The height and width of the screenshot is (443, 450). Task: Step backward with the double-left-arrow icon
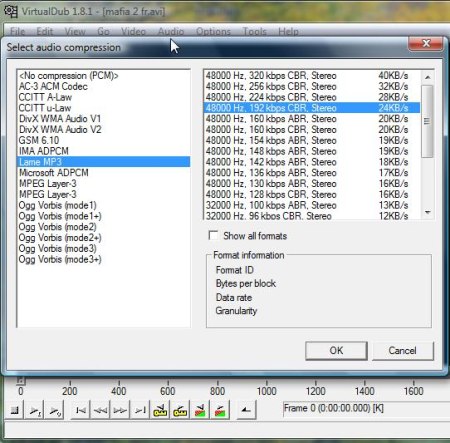pos(100,410)
